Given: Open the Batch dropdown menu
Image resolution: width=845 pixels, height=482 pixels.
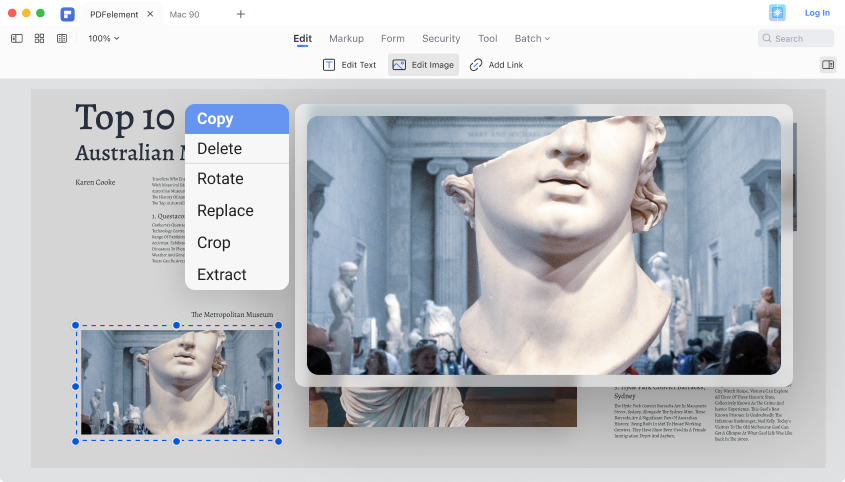Looking at the screenshot, I should (532, 38).
